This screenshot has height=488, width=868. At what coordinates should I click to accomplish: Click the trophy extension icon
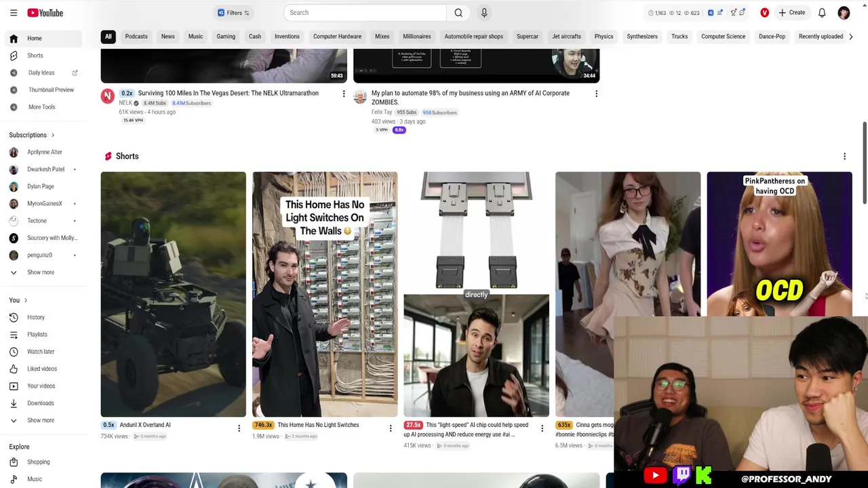733,13
